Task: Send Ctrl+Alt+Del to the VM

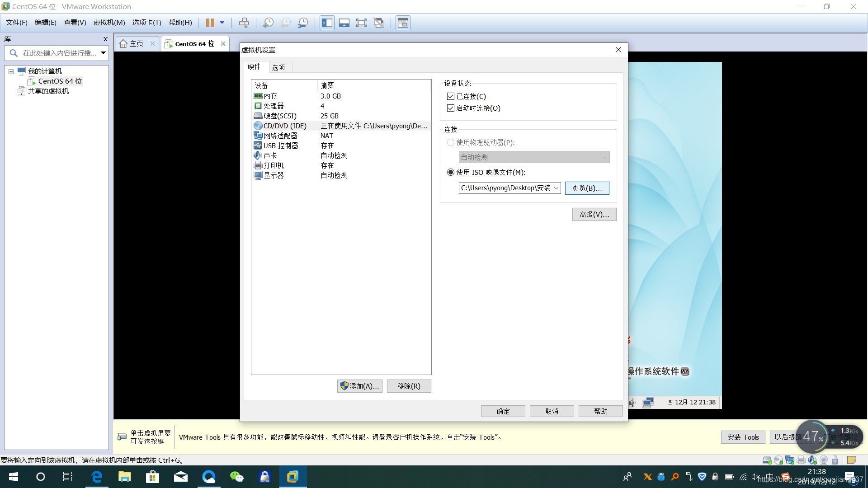Action: click(x=244, y=23)
